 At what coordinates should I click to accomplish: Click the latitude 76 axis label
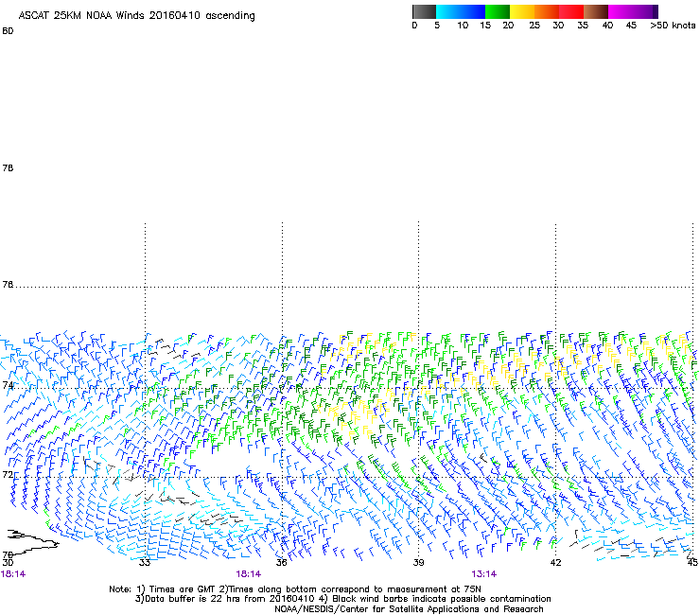(x=8, y=285)
